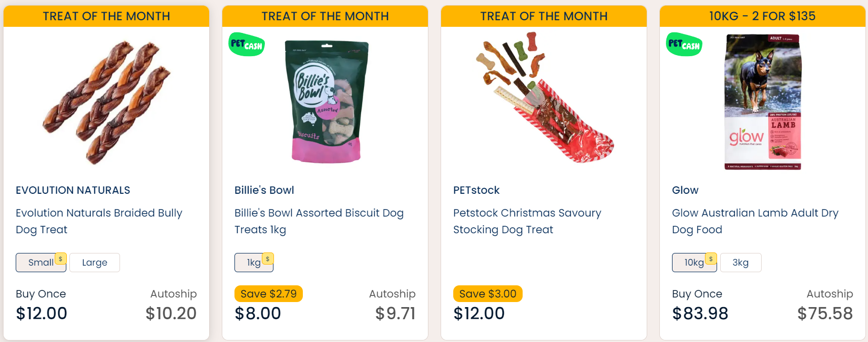Open Billie's Bowl biscuit bag image

pyautogui.click(x=326, y=101)
